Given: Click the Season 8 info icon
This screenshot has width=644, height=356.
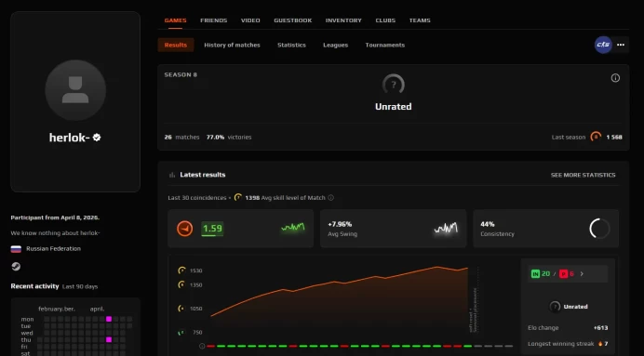Looking at the screenshot, I should pyautogui.click(x=615, y=78).
